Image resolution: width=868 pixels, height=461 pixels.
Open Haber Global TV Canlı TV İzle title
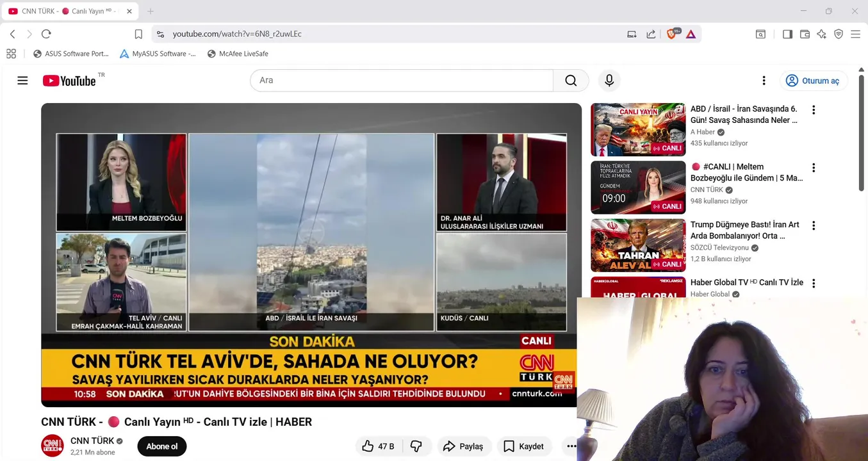click(747, 282)
